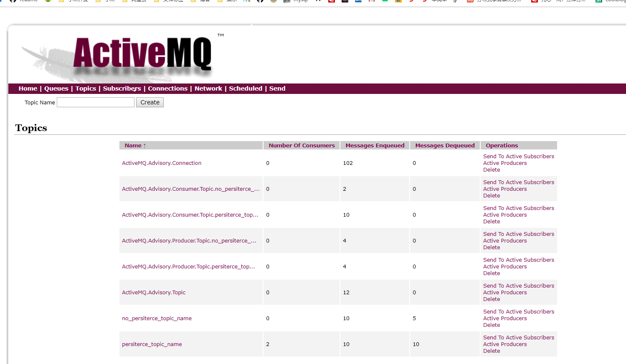This screenshot has height=364, width=626.
Task: Open the Topics nav link
Action: click(86, 88)
